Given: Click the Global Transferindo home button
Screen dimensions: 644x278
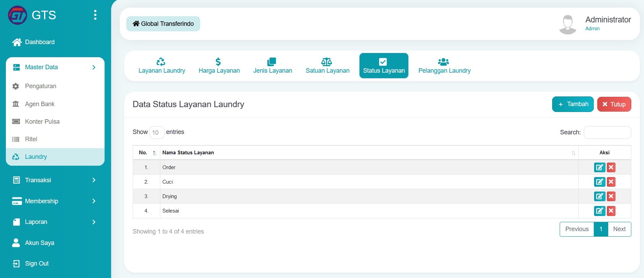Looking at the screenshot, I should pos(163,24).
